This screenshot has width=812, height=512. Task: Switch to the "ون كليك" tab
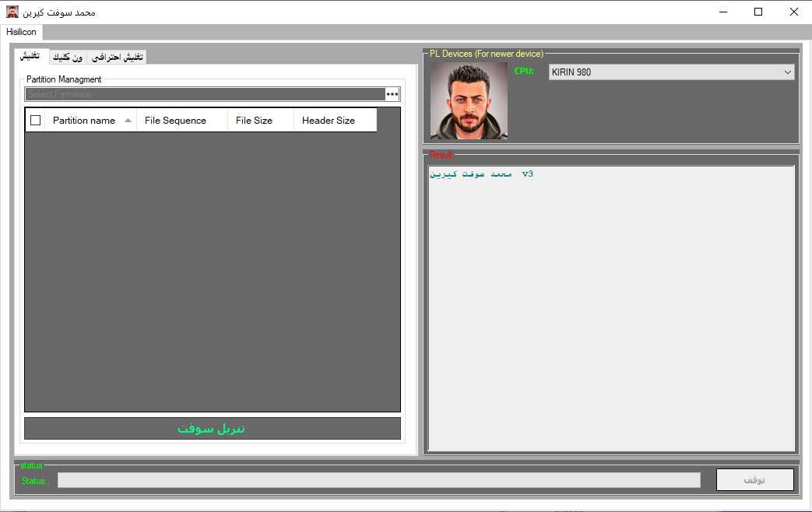pos(68,57)
